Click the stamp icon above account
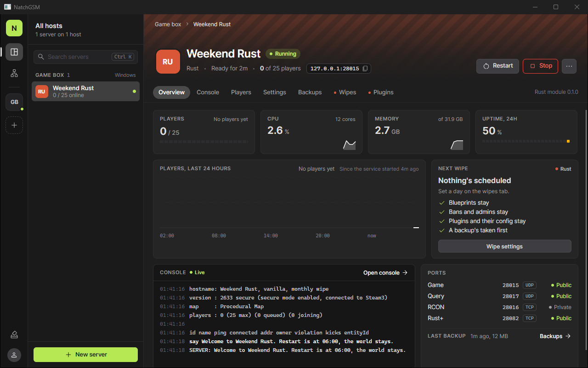This screenshot has height=368, width=588. (14, 334)
